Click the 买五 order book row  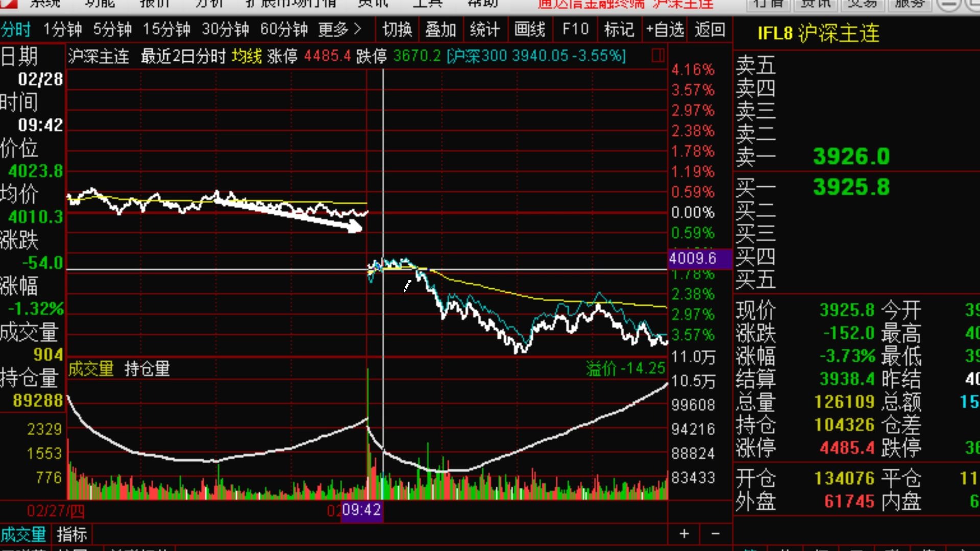coord(856,280)
